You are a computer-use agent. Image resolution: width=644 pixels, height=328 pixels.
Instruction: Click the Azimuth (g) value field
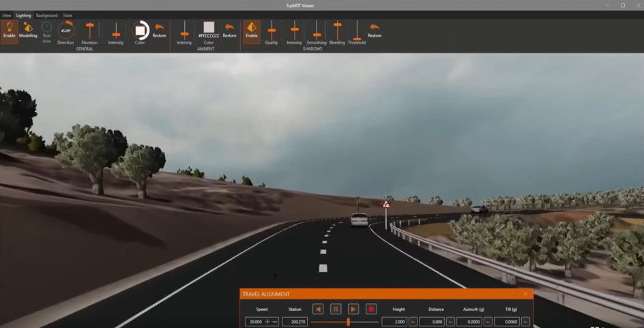(x=469, y=322)
